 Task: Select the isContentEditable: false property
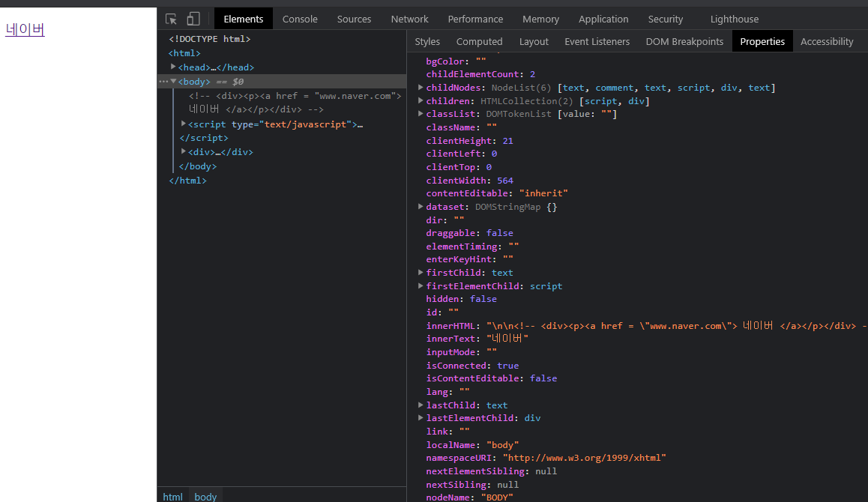pos(492,378)
